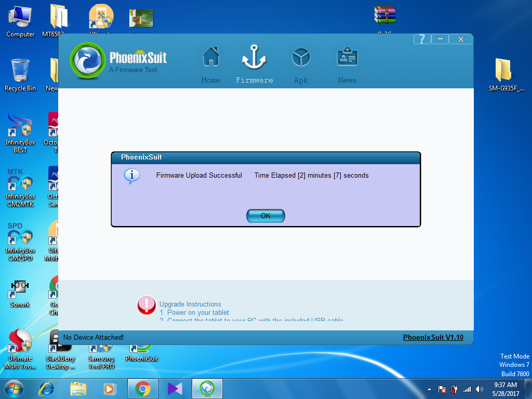532x399 pixels.
Task: Open File Explorer from taskbar
Action: click(78, 389)
